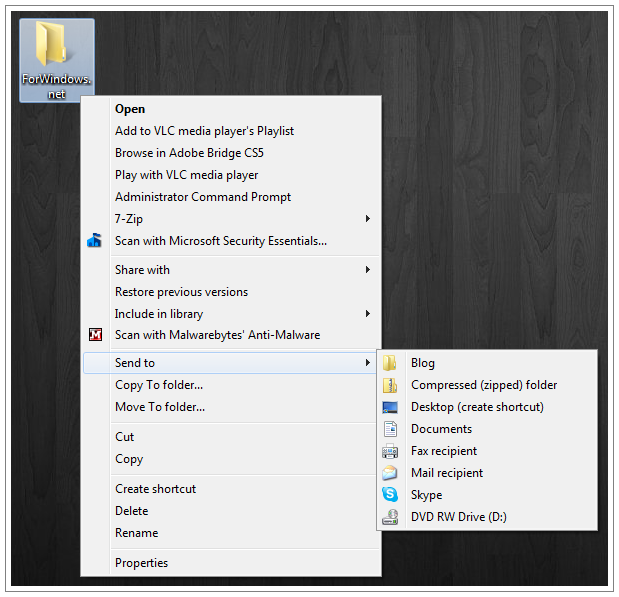Click the Fax recipient machine icon
The width and height of the screenshot is (619, 597).
pos(390,451)
